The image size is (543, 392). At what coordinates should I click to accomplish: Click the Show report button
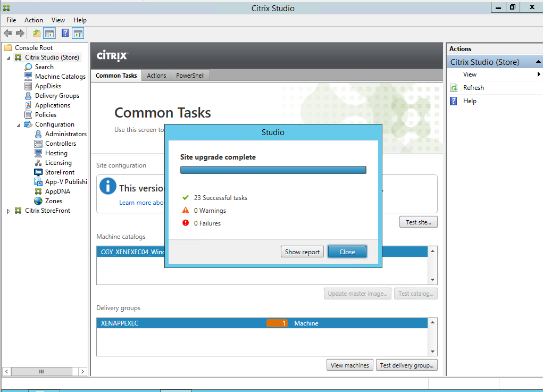pyautogui.click(x=302, y=252)
